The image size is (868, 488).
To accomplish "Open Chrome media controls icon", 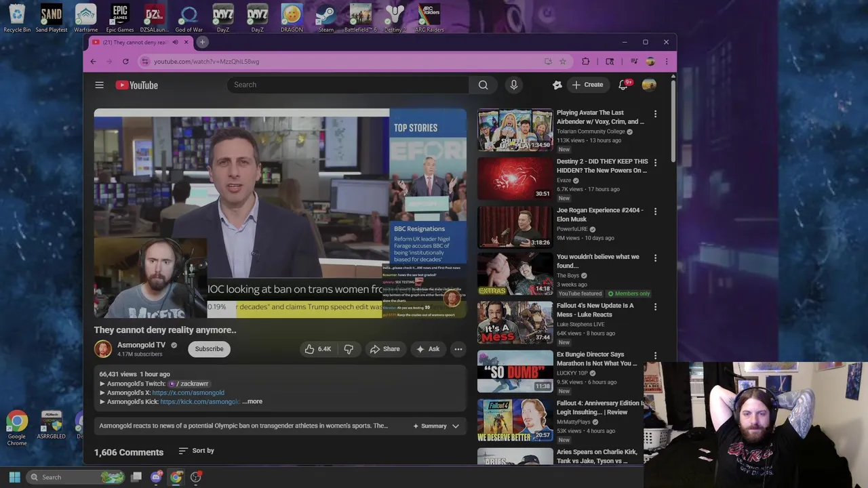I will tap(634, 62).
